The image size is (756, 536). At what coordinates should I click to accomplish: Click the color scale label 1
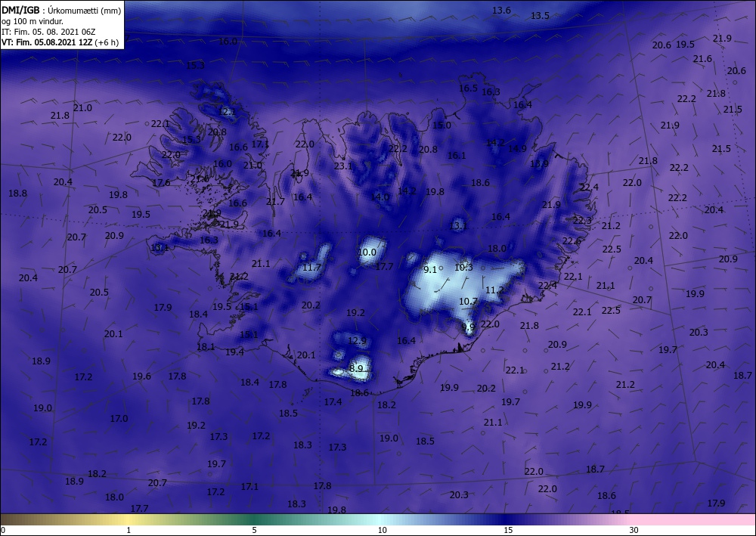coord(129,530)
